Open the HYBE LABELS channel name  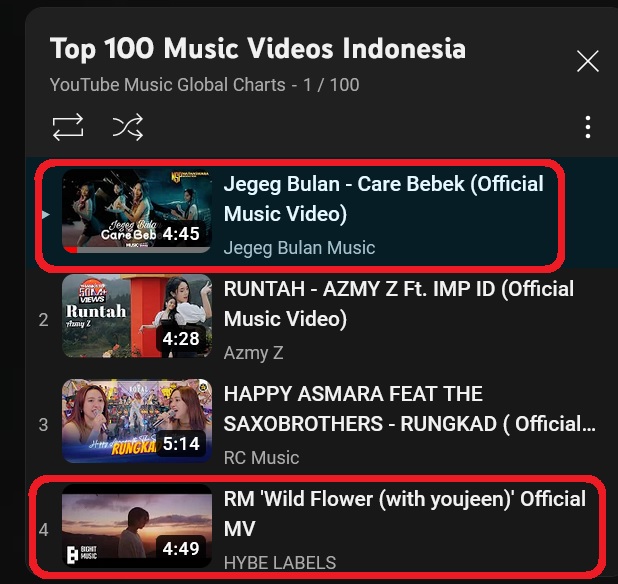coord(280,563)
